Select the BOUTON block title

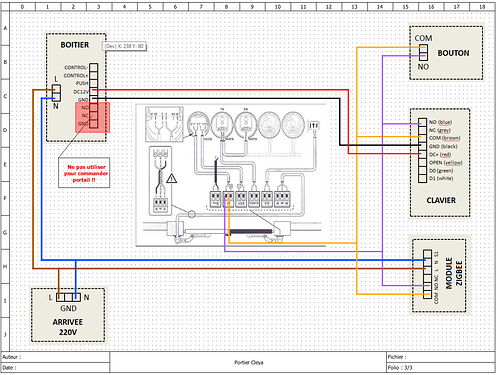pyautogui.click(x=453, y=53)
